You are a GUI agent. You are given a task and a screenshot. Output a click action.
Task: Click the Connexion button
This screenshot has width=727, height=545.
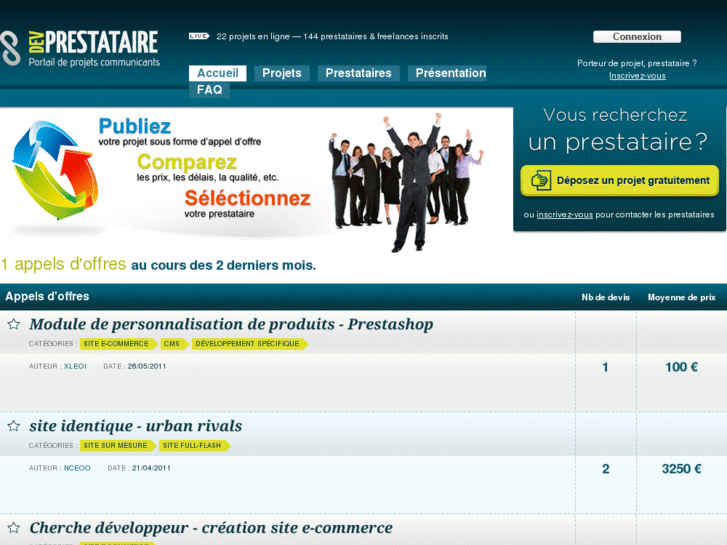(x=637, y=37)
